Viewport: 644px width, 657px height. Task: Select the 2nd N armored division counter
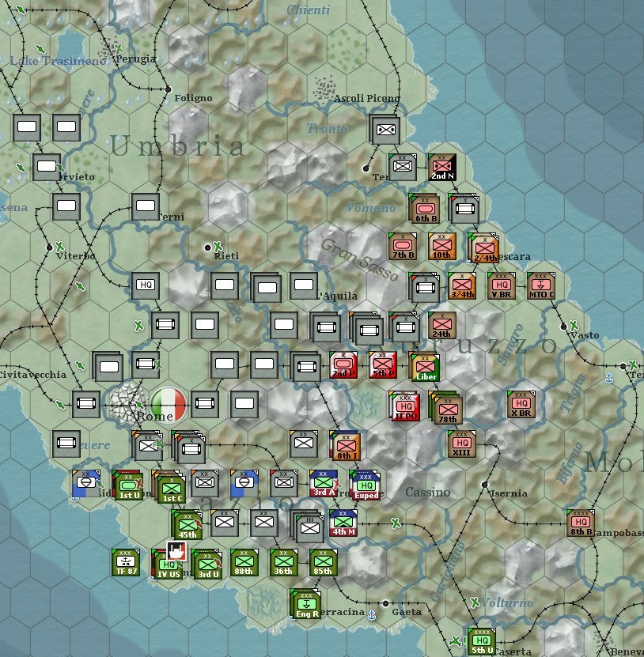click(442, 167)
